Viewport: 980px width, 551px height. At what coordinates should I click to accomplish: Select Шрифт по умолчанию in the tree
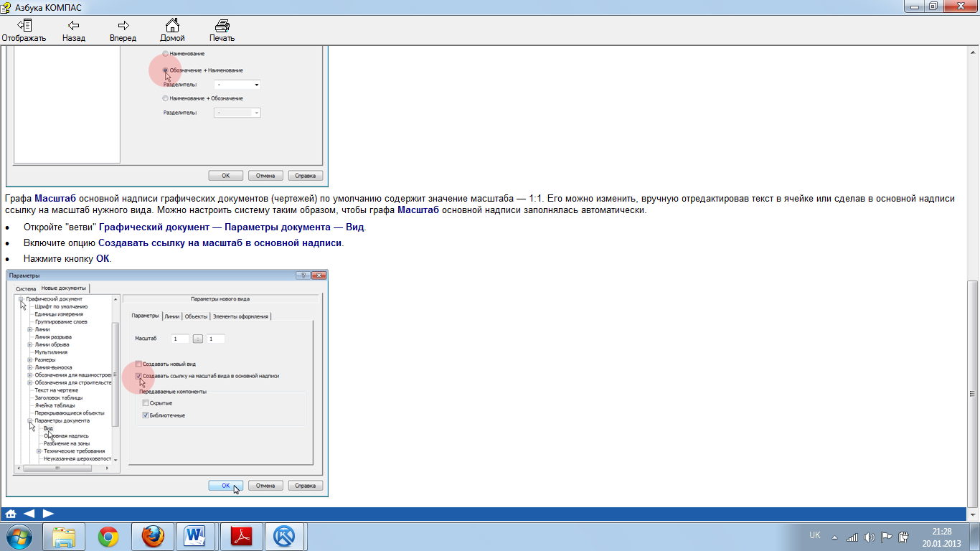pyautogui.click(x=61, y=306)
